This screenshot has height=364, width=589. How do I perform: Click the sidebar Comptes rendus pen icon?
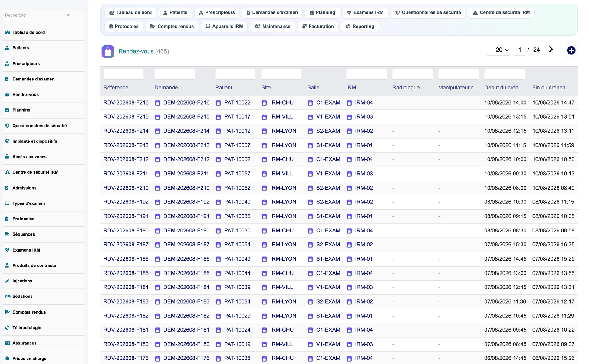(x=8, y=312)
